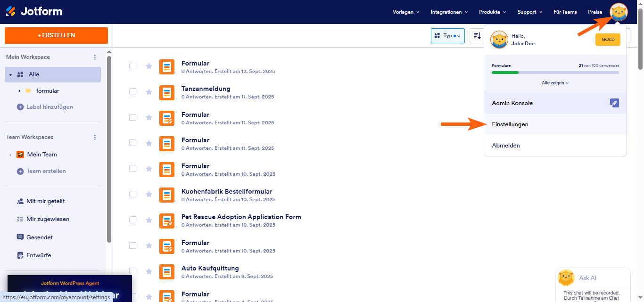Choose Einstellungen from the account menu

pyautogui.click(x=510, y=124)
